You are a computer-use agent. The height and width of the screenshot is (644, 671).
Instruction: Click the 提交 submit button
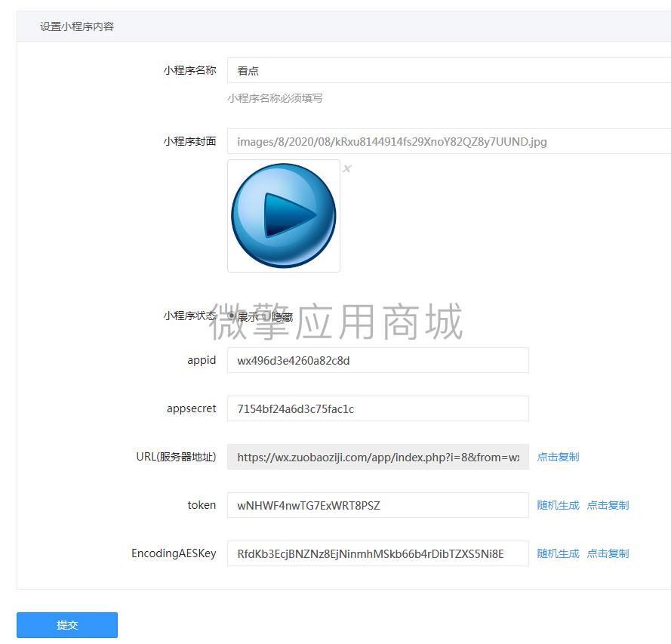[x=66, y=625]
